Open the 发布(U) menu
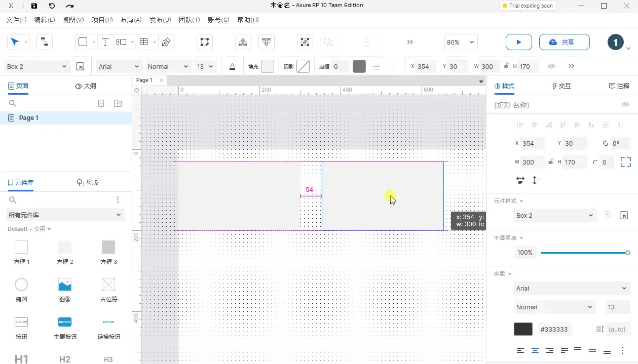The width and height of the screenshot is (638, 364). 160,20
